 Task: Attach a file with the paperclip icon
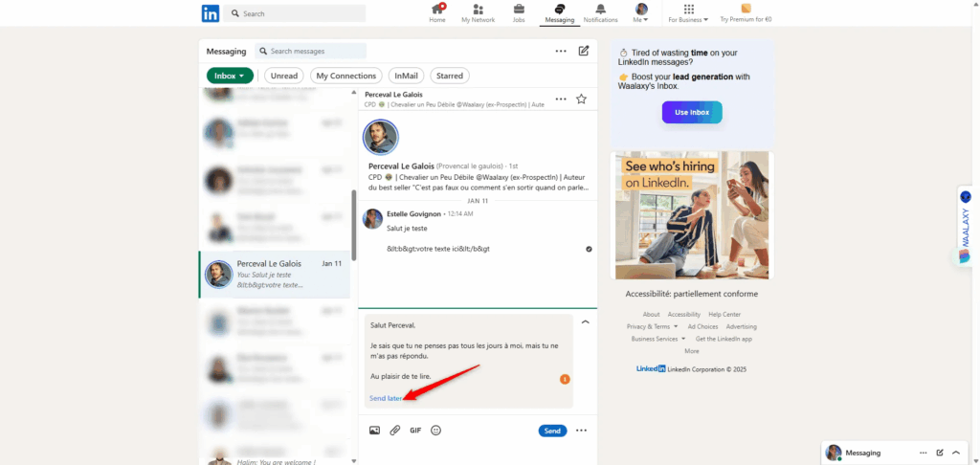394,431
